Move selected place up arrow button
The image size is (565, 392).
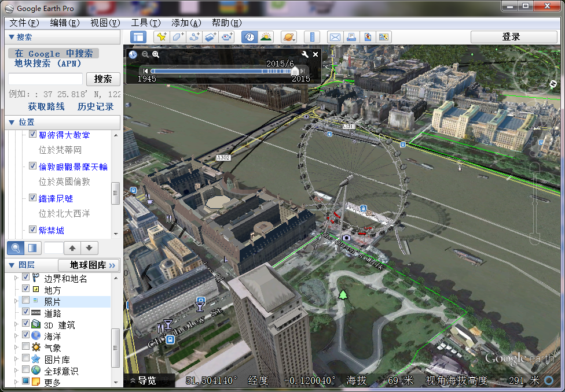[x=72, y=248]
